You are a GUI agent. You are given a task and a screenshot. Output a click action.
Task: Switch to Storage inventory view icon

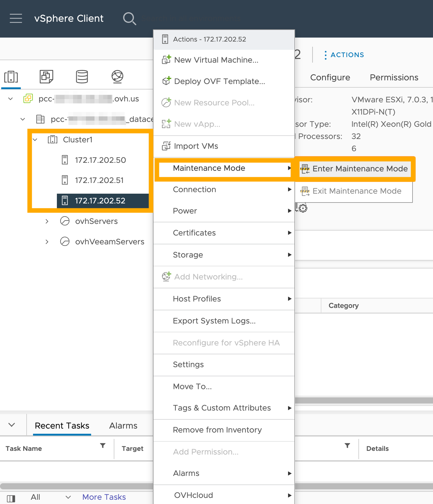tap(82, 77)
